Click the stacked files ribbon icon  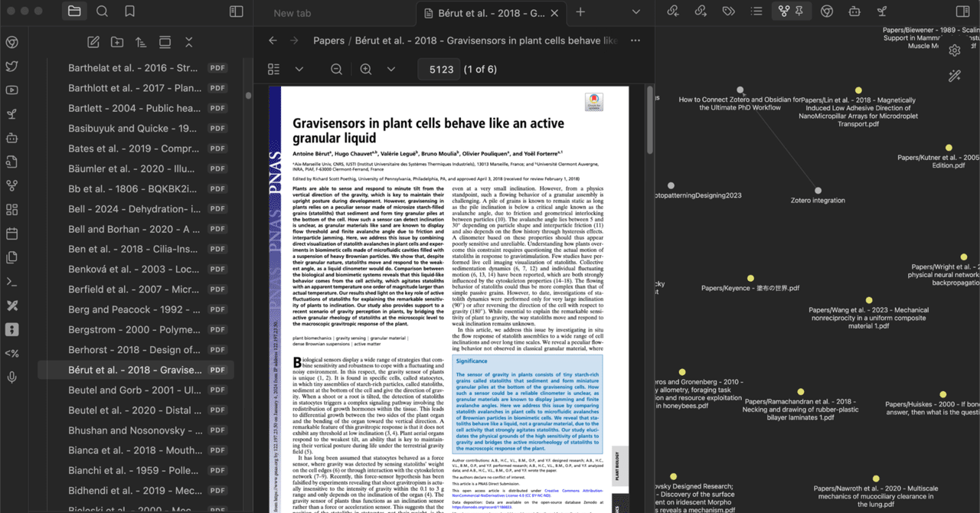(11, 257)
